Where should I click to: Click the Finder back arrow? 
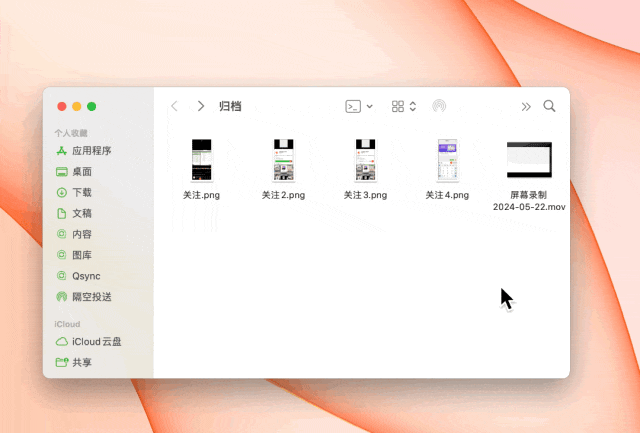[x=174, y=106]
